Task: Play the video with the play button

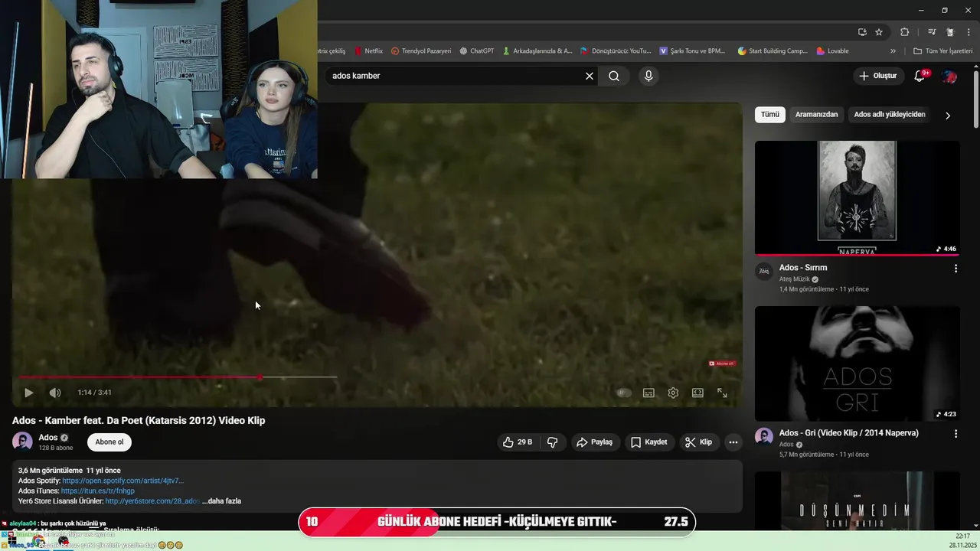Action: point(28,393)
